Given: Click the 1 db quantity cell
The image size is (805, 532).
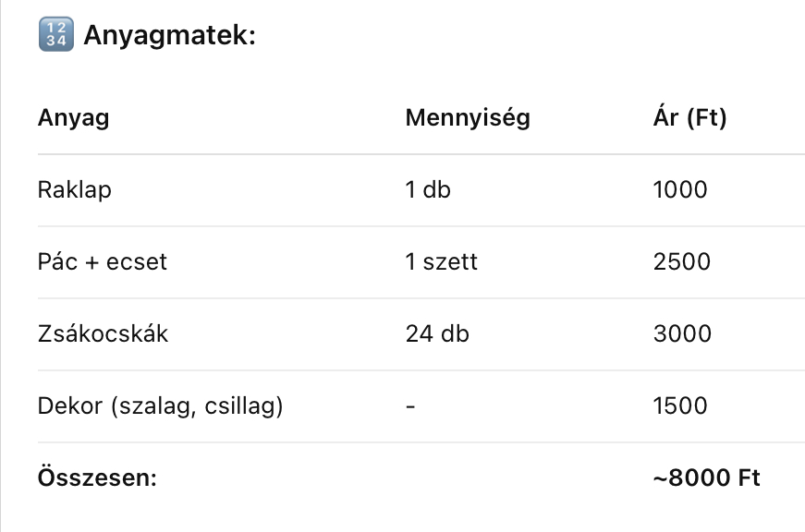Looking at the screenshot, I should pos(428,190).
